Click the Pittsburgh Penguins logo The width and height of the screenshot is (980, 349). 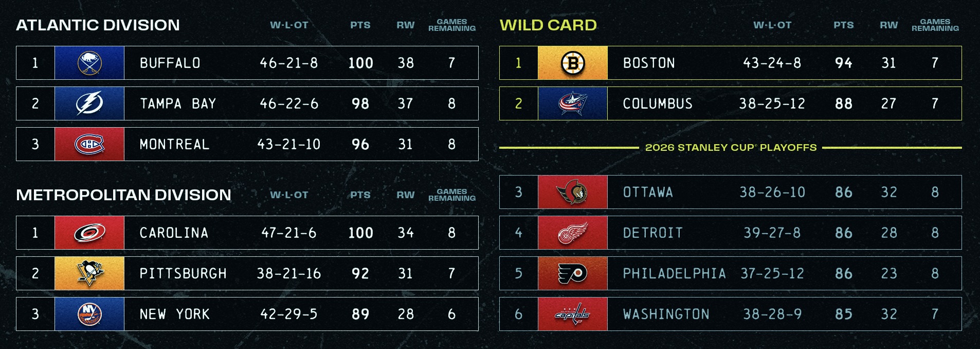[x=89, y=273]
